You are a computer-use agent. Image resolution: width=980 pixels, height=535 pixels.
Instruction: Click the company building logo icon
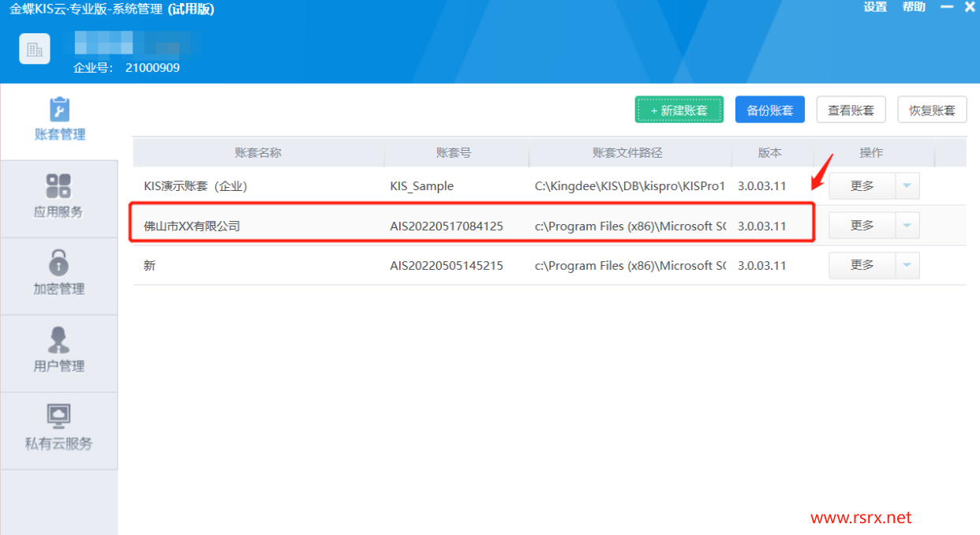click(35, 49)
